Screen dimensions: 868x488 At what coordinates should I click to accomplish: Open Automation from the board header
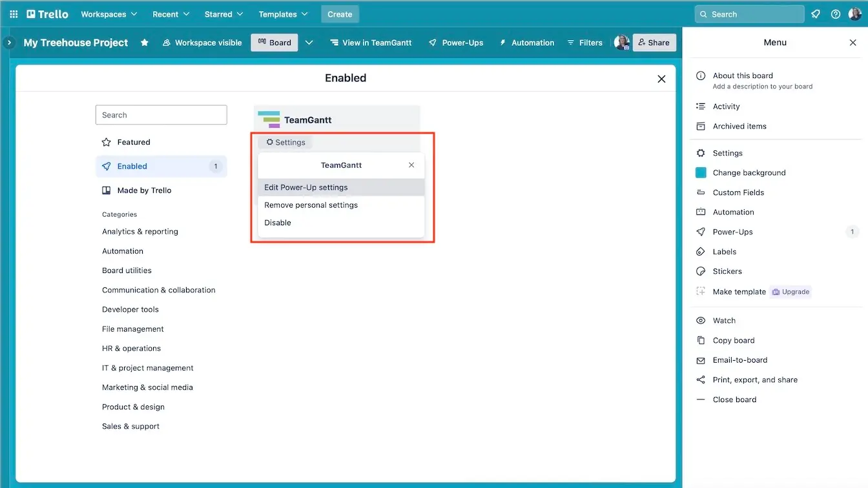(526, 43)
